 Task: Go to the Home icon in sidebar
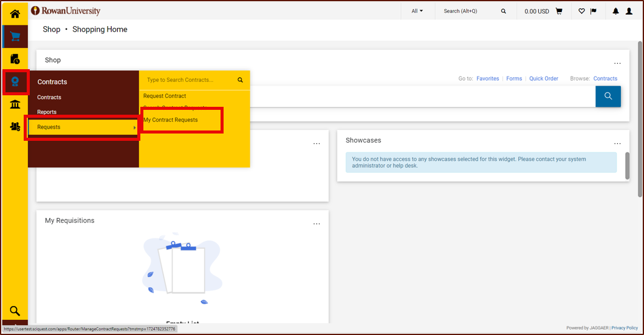point(15,14)
